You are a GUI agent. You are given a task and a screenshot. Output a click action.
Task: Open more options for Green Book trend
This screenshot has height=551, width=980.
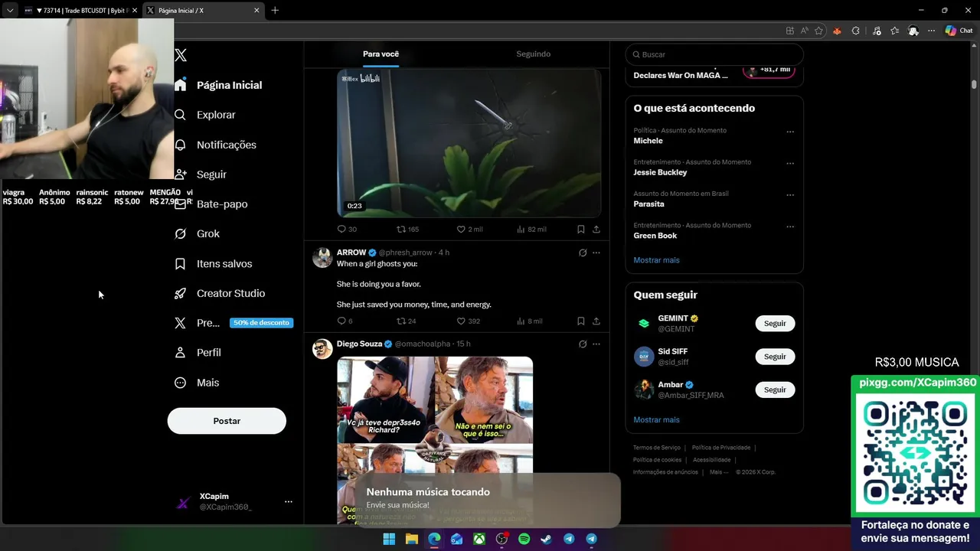[790, 227]
